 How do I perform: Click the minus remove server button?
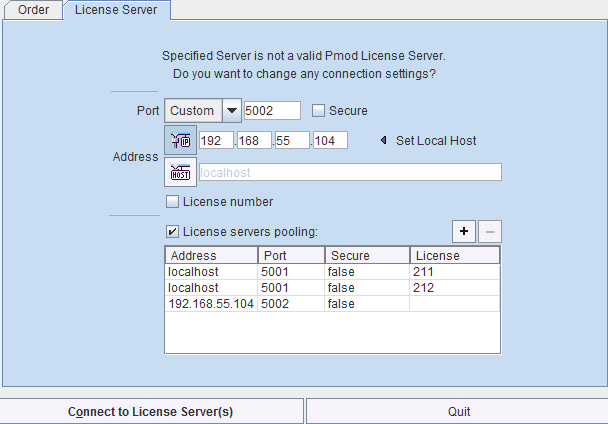pos(490,232)
